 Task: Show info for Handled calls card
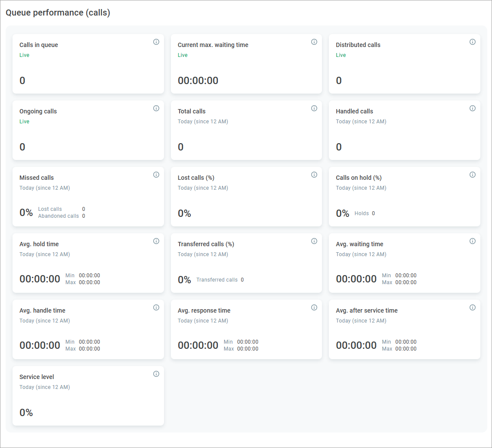(473, 108)
